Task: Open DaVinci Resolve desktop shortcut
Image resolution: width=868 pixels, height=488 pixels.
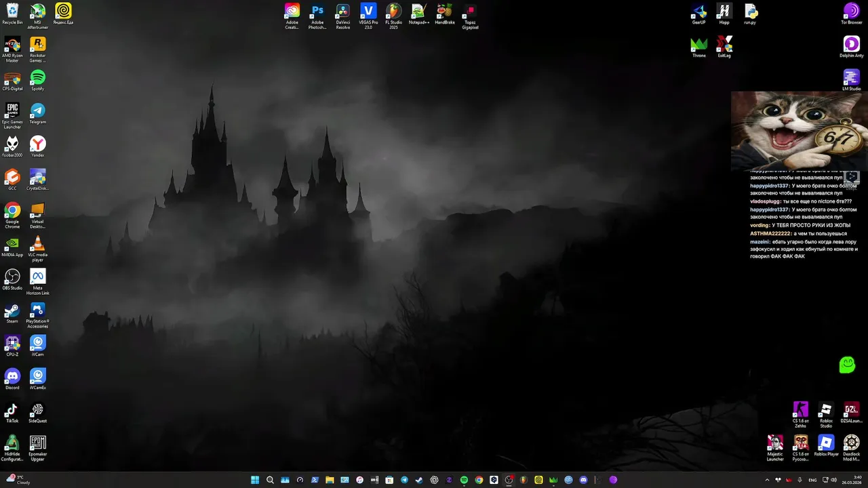Action: pos(343,16)
